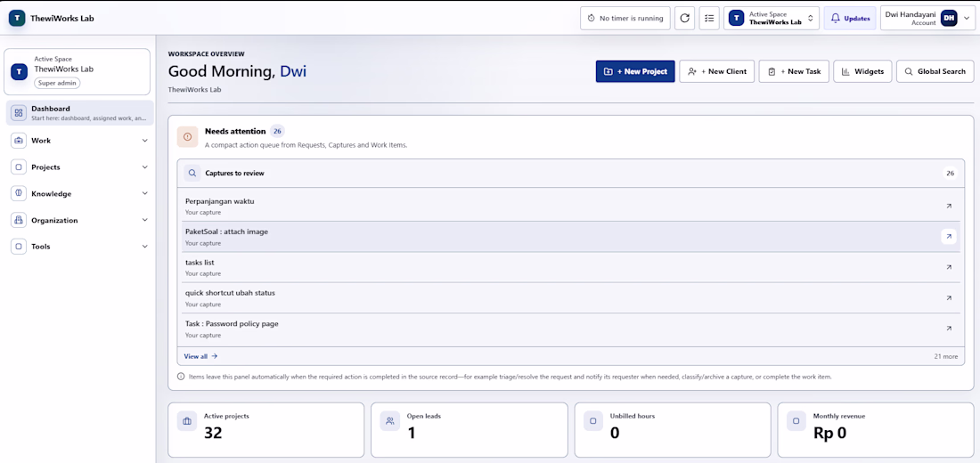Click the T avatar in sidebar Active Space card

pyautogui.click(x=20, y=71)
